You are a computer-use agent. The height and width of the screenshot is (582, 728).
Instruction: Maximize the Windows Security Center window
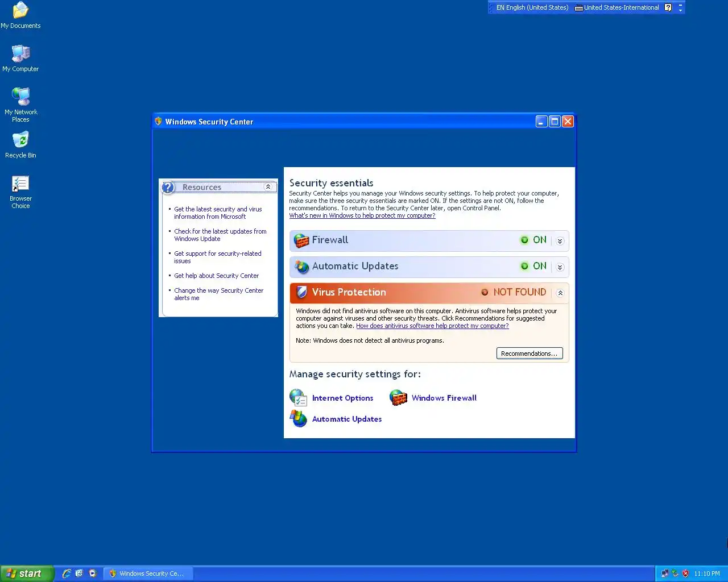pos(555,121)
